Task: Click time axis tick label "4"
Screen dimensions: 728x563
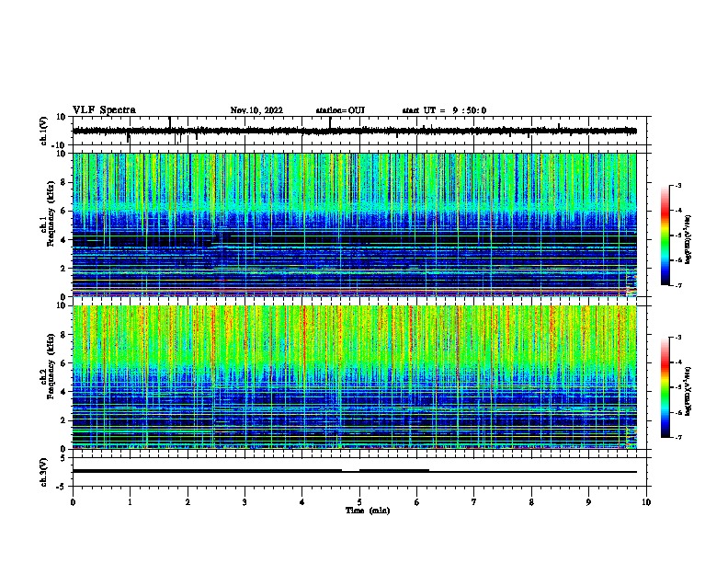Action: click(302, 502)
